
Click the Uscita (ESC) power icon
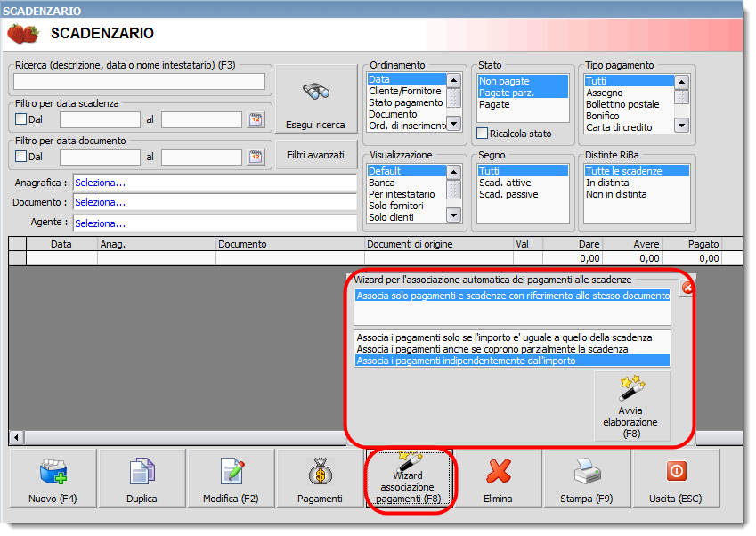click(676, 471)
